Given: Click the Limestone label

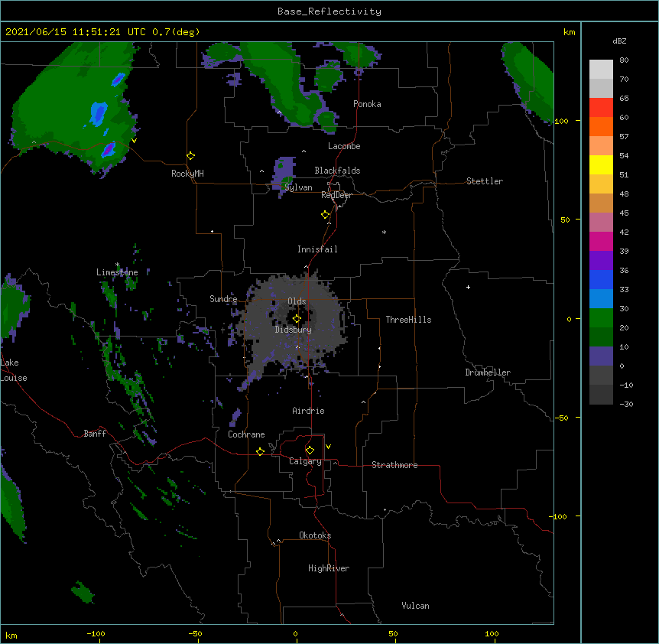Looking at the screenshot, I should coord(117,272).
